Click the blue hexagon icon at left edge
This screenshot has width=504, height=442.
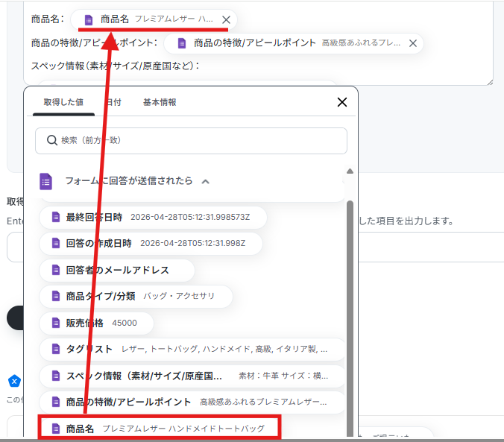[14, 381]
